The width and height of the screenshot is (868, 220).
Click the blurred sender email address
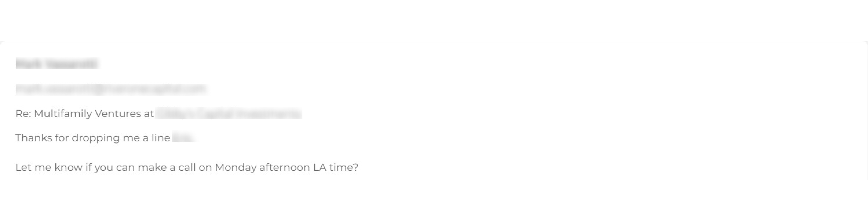[111, 89]
